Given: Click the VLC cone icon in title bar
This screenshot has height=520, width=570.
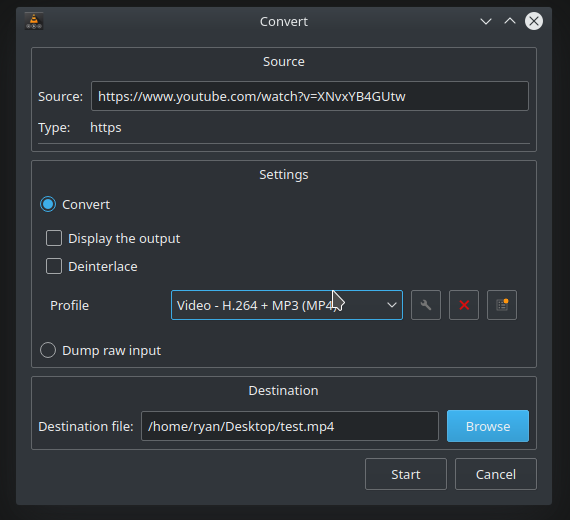Looking at the screenshot, I should click(x=34, y=21).
